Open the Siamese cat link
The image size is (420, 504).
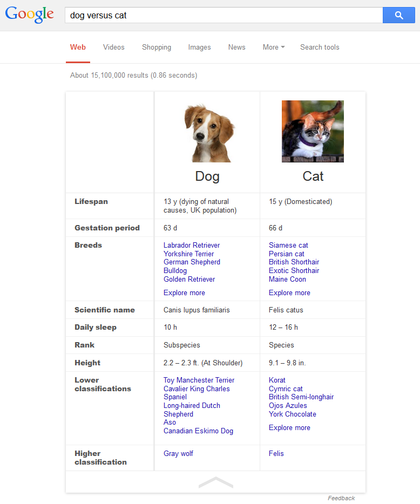tap(288, 246)
